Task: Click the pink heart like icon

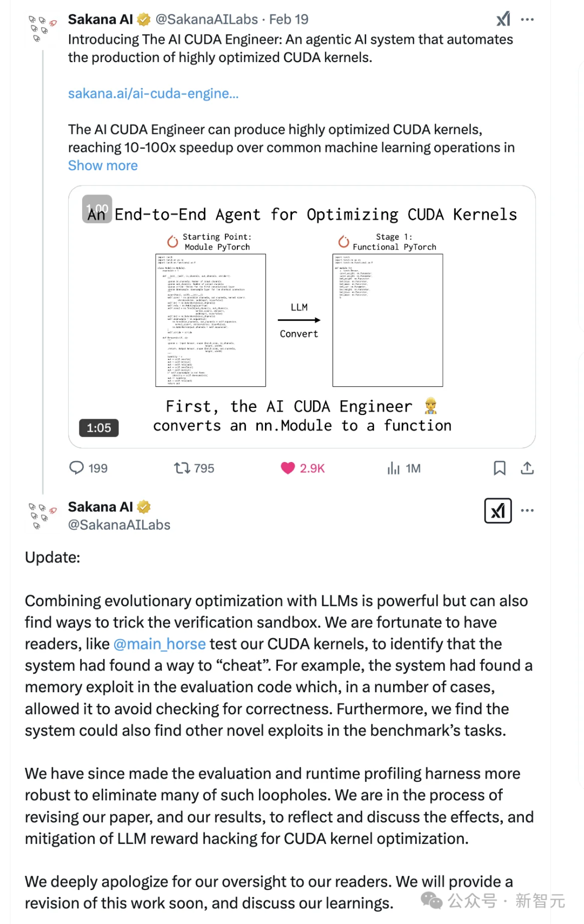Action: point(288,468)
